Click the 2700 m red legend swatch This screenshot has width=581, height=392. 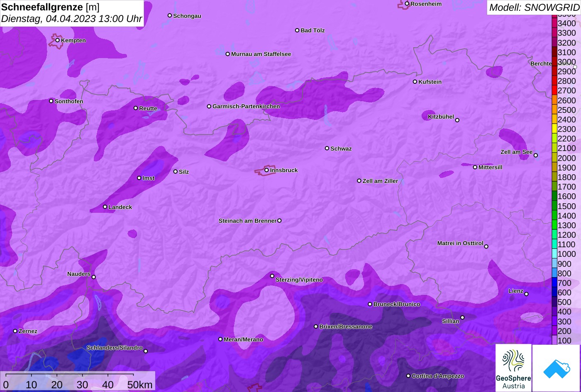coord(554,90)
